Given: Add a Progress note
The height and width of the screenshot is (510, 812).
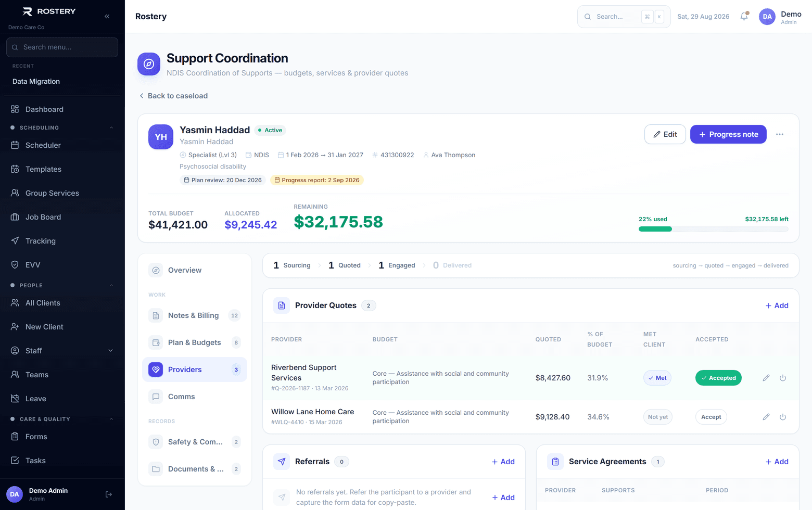Looking at the screenshot, I should [728, 134].
